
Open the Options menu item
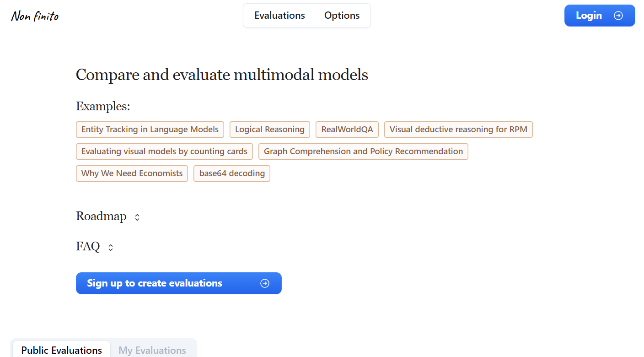342,15
